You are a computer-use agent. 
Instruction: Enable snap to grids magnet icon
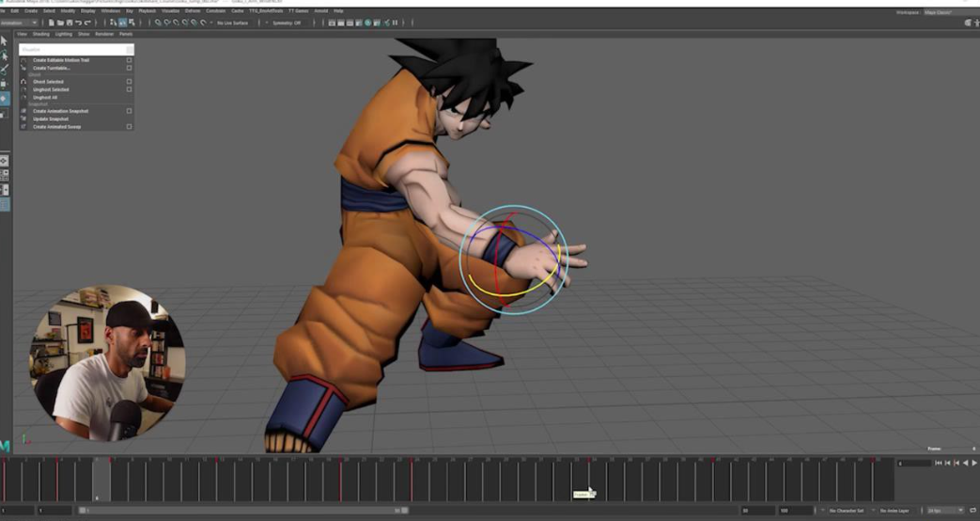pyautogui.click(x=158, y=23)
